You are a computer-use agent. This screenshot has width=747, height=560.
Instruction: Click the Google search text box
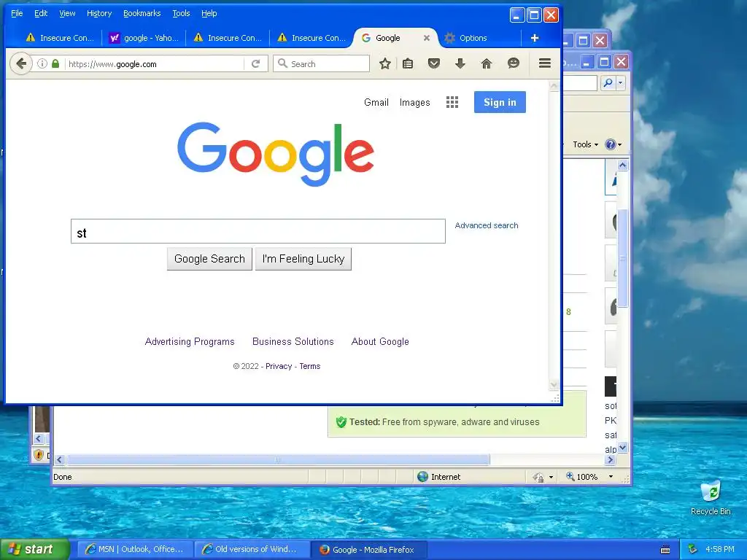258,231
